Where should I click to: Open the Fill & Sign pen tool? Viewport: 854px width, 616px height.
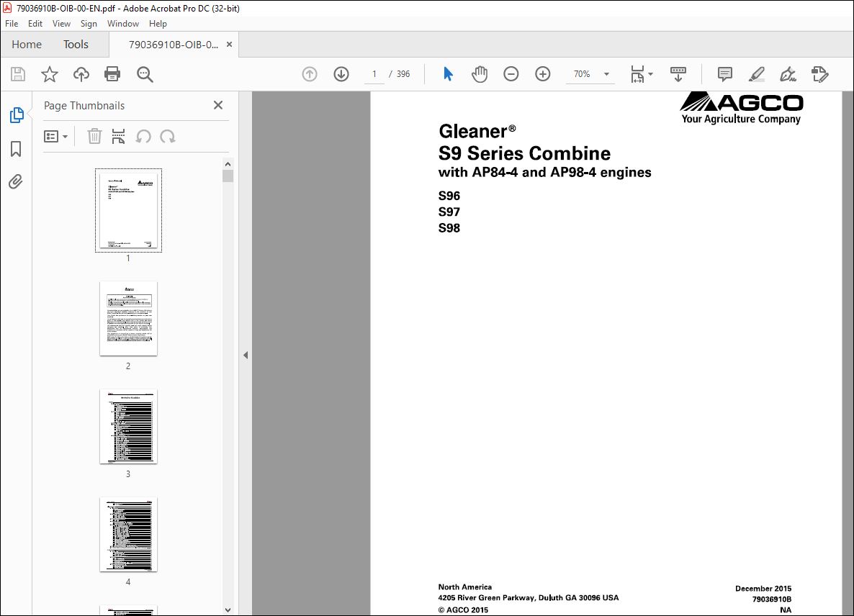[x=788, y=74]
